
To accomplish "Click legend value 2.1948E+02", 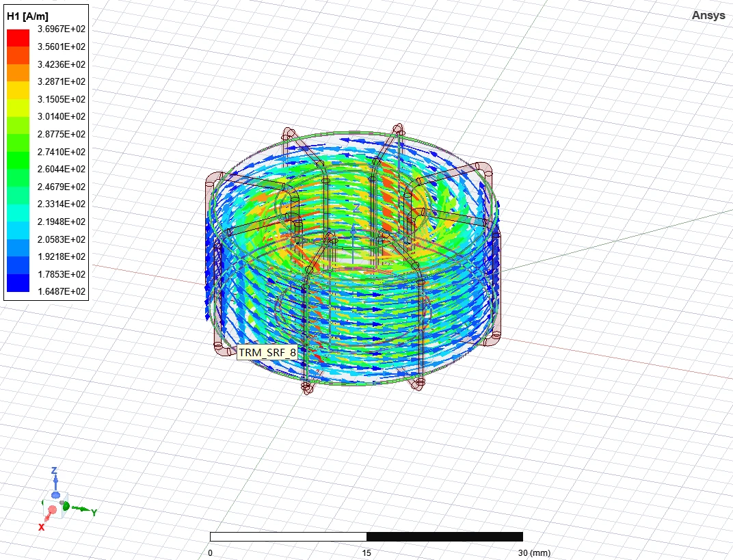I will point(62,222).
